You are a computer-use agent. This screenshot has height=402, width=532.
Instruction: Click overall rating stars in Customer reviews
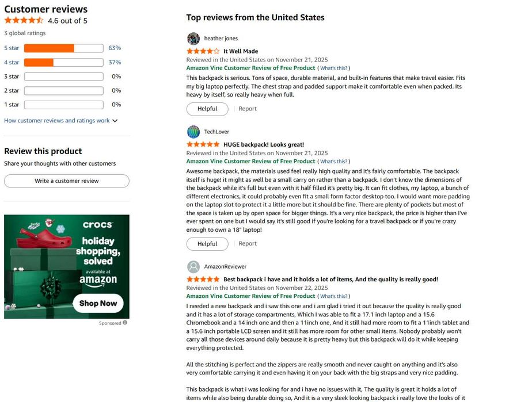(24, 21)
